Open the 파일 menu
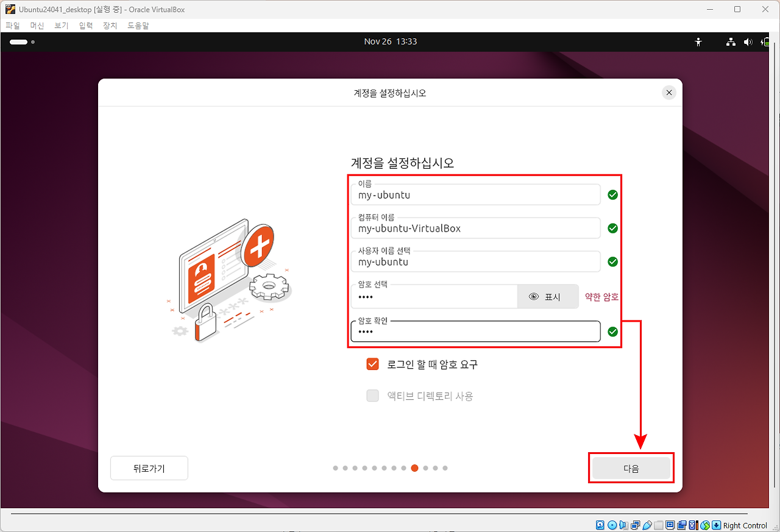 [x=13, y=26]
